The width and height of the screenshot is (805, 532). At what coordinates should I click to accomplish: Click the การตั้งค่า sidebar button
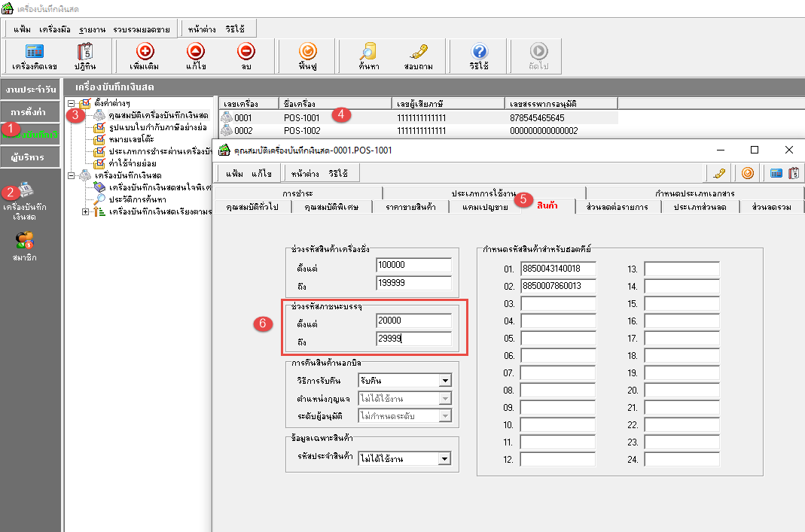[30, 112]
